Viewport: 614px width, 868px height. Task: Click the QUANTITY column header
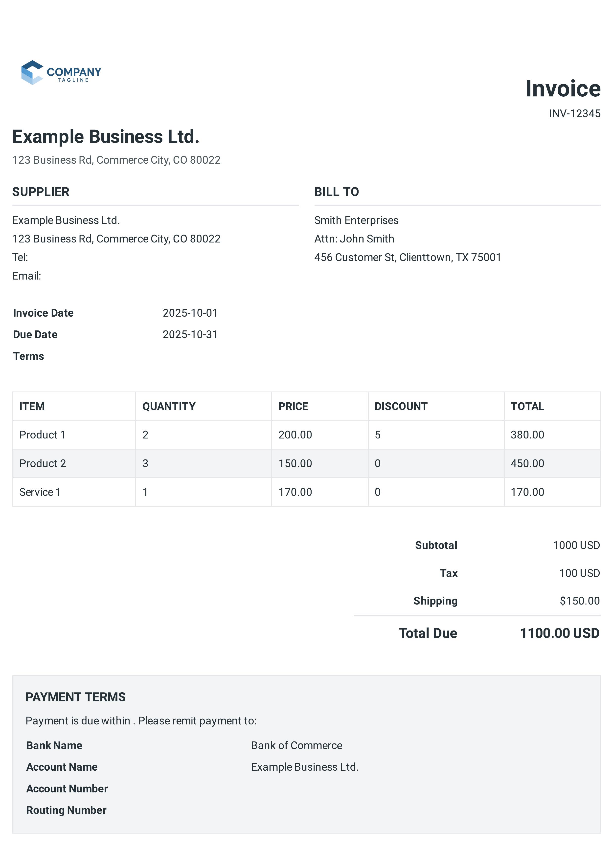pos(169,406)
